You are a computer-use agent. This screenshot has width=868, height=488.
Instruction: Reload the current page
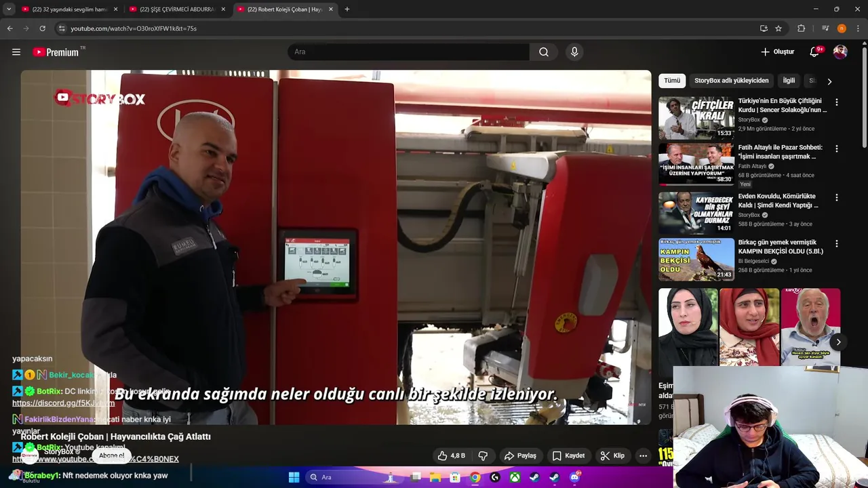[x=42, y=28]
